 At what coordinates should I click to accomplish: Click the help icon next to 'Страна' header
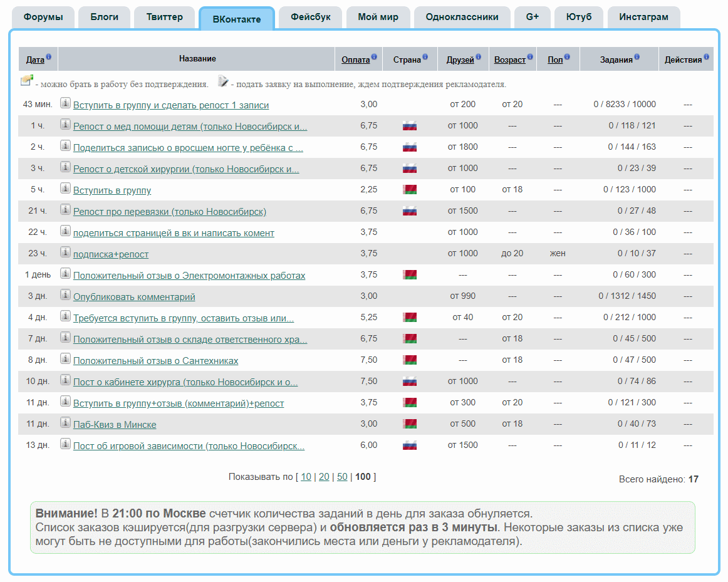(425, 57)
